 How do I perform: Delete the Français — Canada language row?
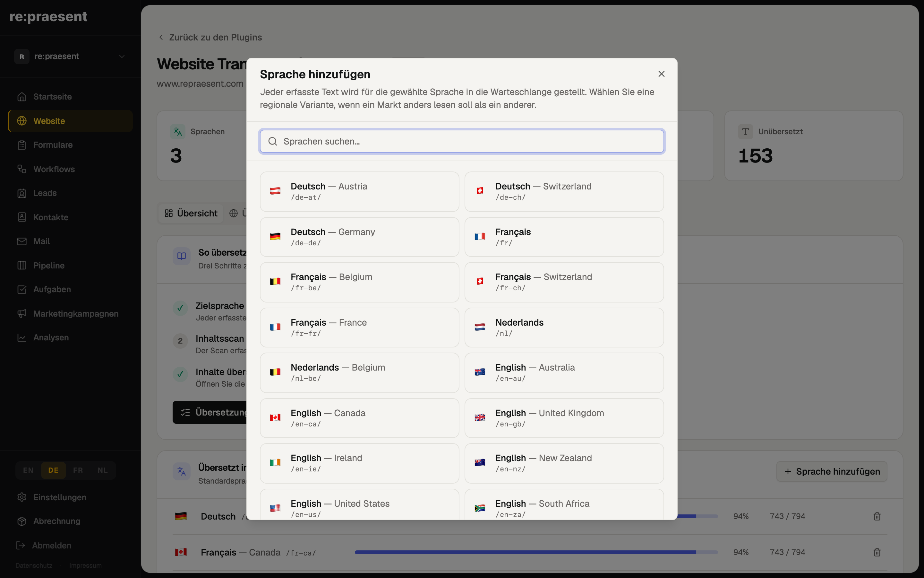pos(877,552)
